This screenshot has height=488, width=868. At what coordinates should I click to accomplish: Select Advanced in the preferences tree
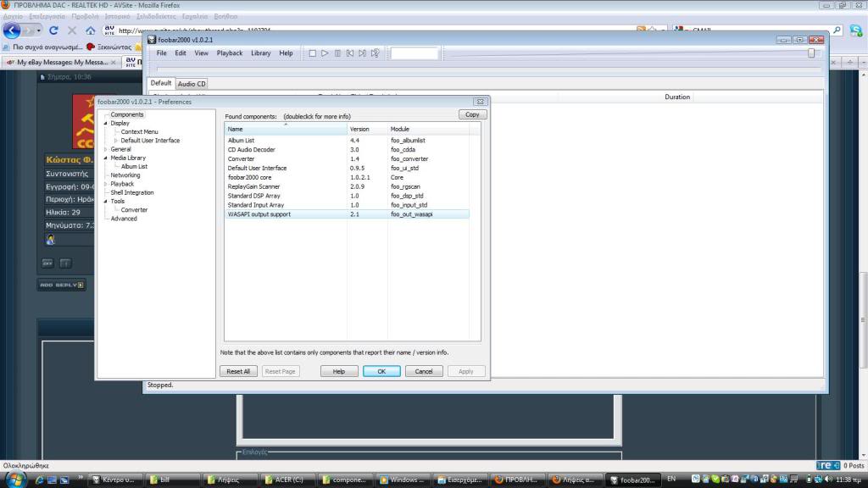pos(123,219)
